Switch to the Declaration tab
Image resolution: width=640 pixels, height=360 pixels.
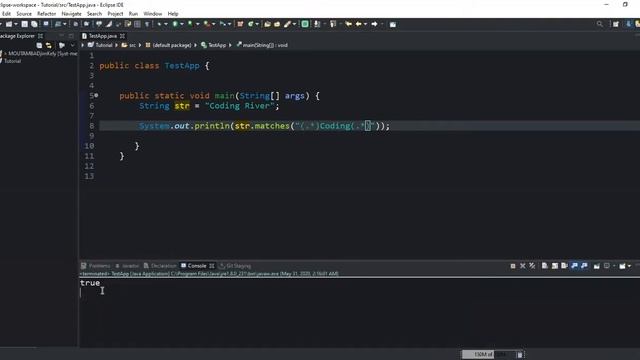[x=160, y=266]
